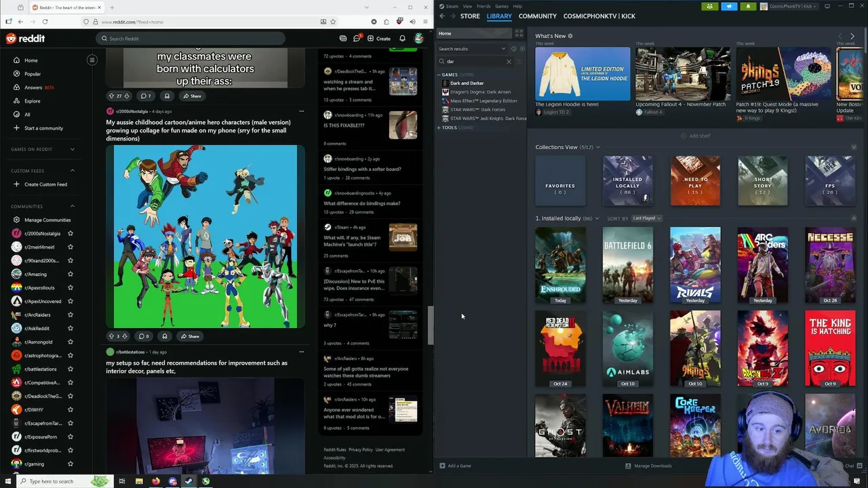Open Manage Communities link
This screenshot has height=488, width=868.
tap(46, 220)
